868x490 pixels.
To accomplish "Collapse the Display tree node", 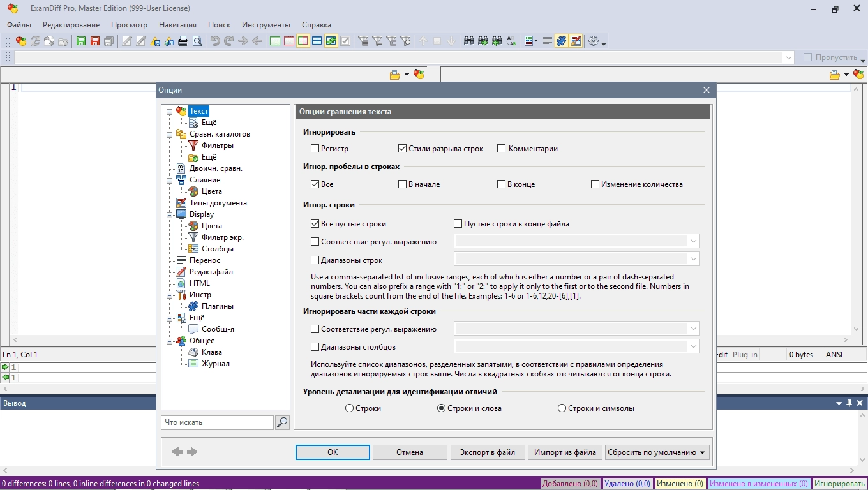I will coord(169,214).
